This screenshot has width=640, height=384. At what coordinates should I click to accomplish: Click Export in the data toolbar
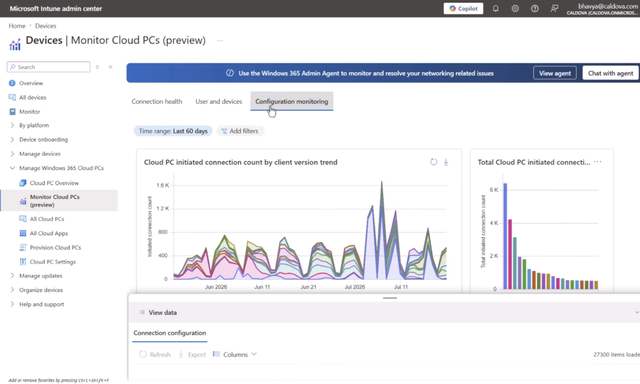pos(192,354)
